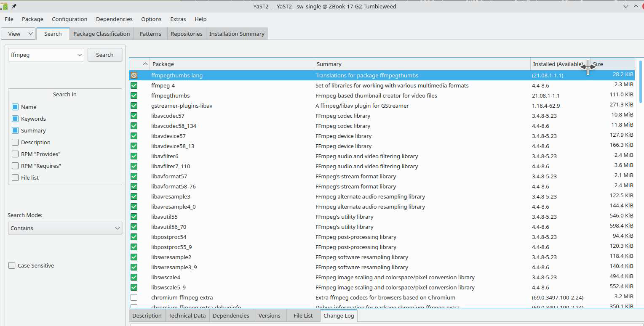Open the File menu
The image size is (644, 326).
point(9,19)
